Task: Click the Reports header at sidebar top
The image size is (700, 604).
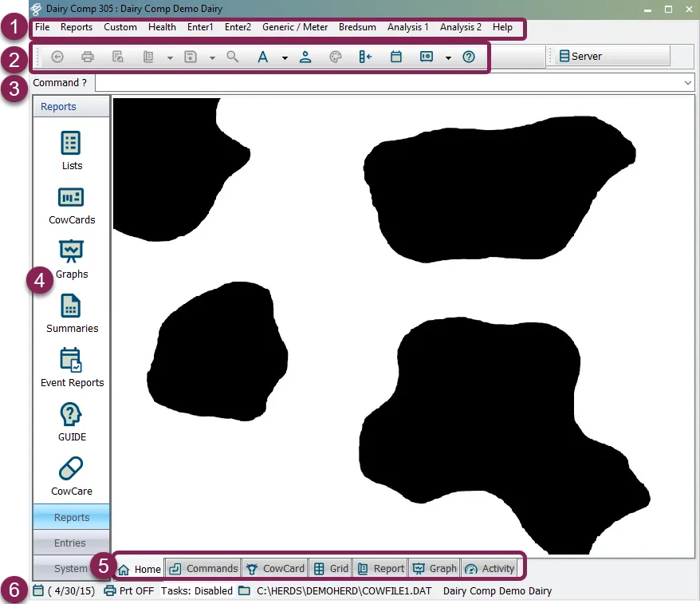Action: [72, 107]
